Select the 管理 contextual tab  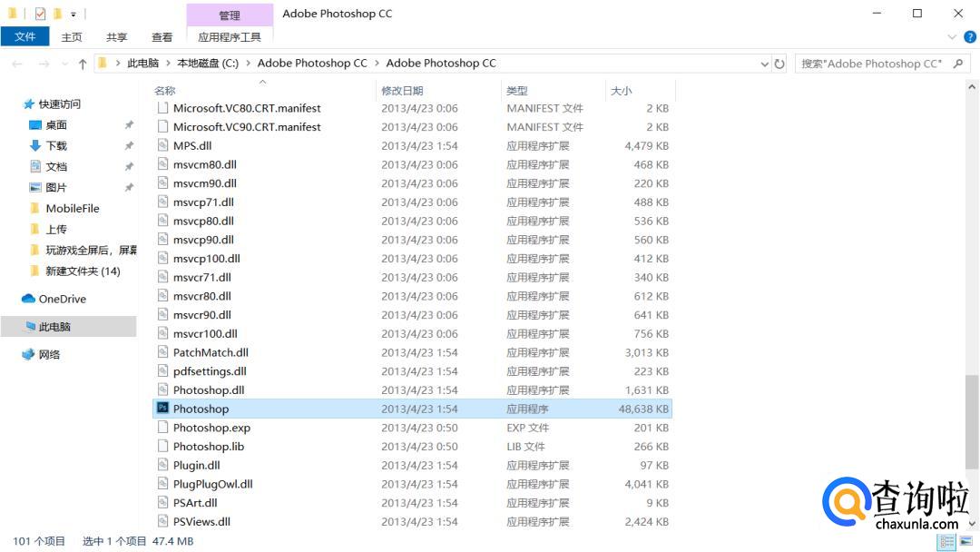coord(230,15)
